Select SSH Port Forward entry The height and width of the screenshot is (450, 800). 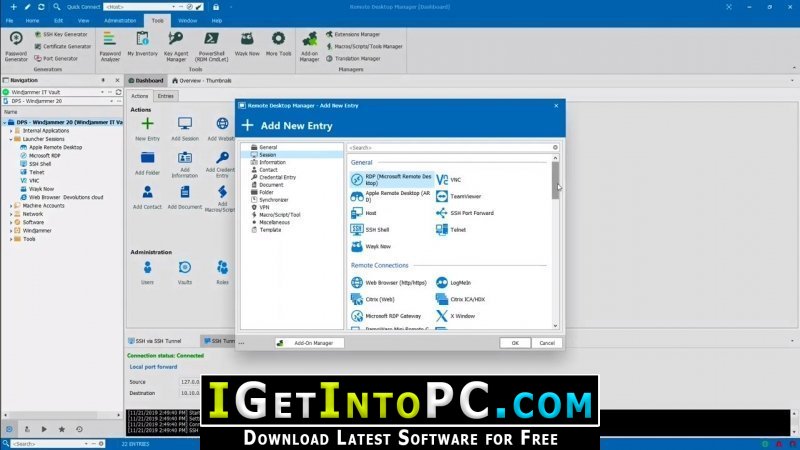point(465,213)
